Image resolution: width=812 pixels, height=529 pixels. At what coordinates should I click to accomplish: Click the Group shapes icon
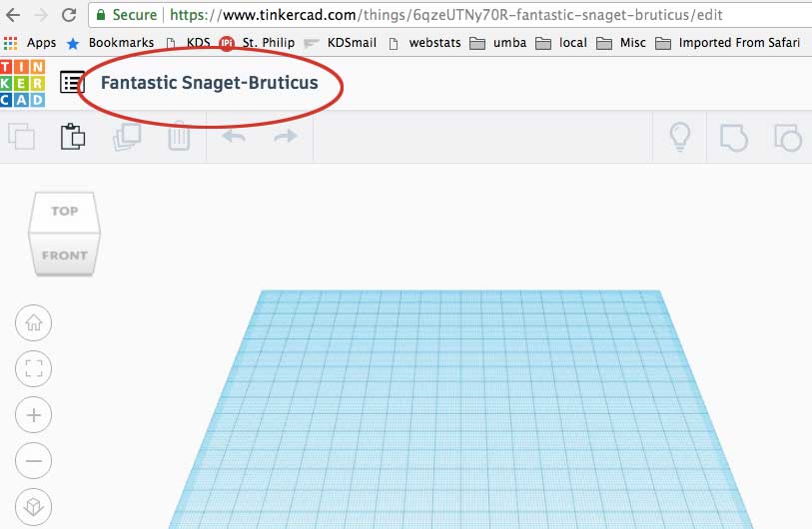coord(734,138)
